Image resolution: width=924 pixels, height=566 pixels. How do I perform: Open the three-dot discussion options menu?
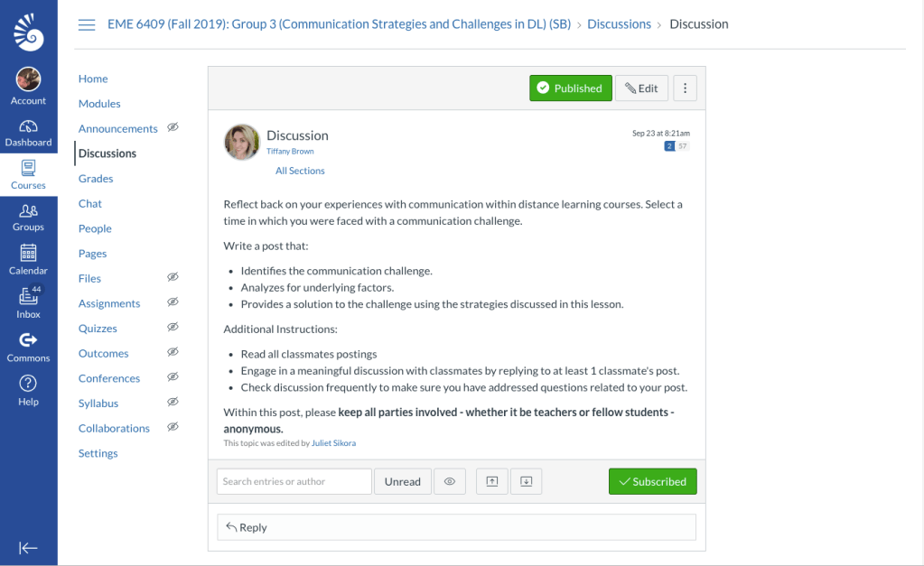(x=685, y=88)
